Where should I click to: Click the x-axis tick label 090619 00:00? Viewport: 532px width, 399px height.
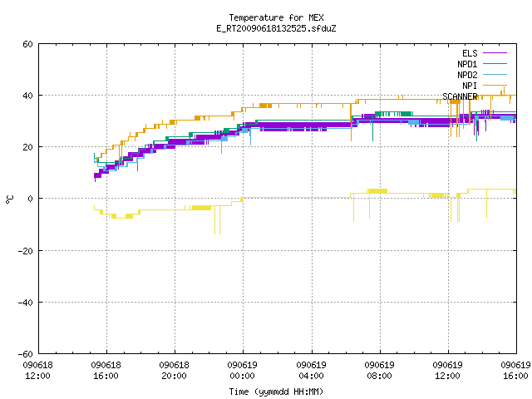(x=242, y=371)
